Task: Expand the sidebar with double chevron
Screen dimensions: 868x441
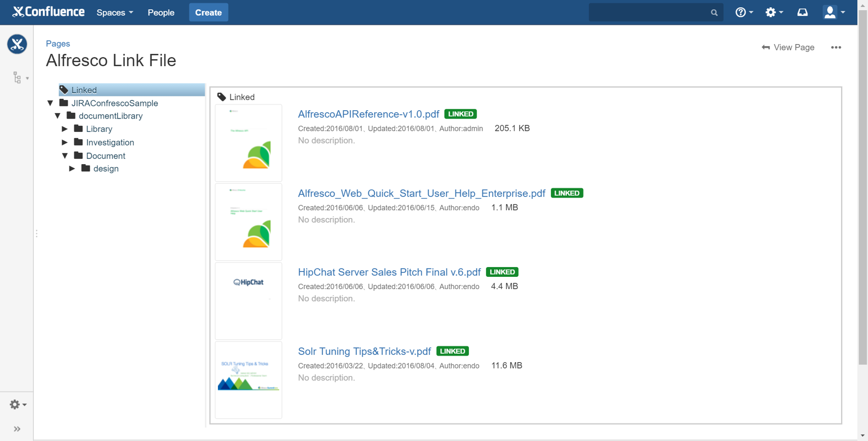Action: [17, 429]
